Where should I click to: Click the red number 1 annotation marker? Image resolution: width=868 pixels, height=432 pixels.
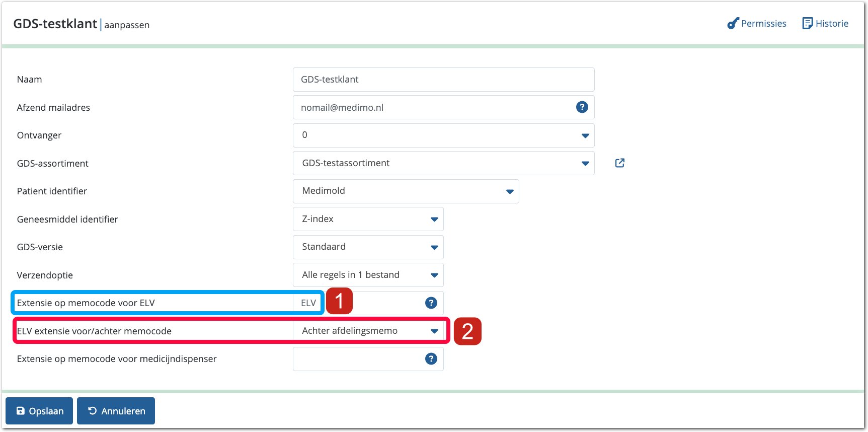point(339,301)
